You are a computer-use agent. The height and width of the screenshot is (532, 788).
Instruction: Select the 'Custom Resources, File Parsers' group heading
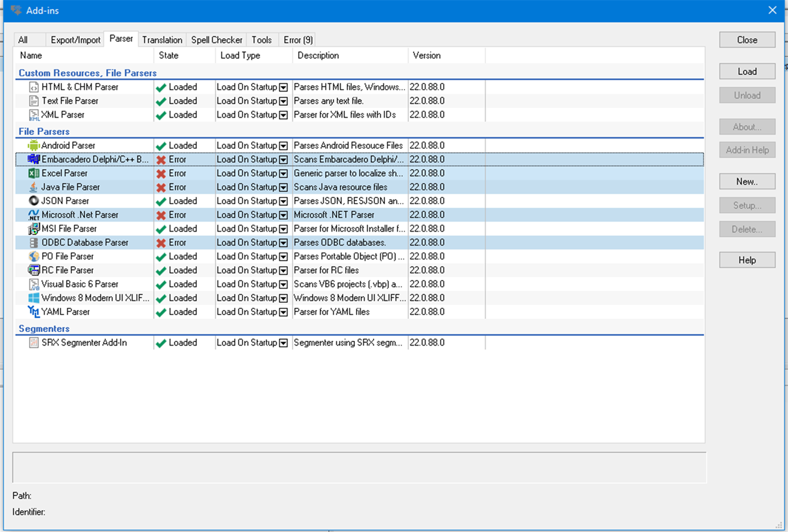point(87,73)
